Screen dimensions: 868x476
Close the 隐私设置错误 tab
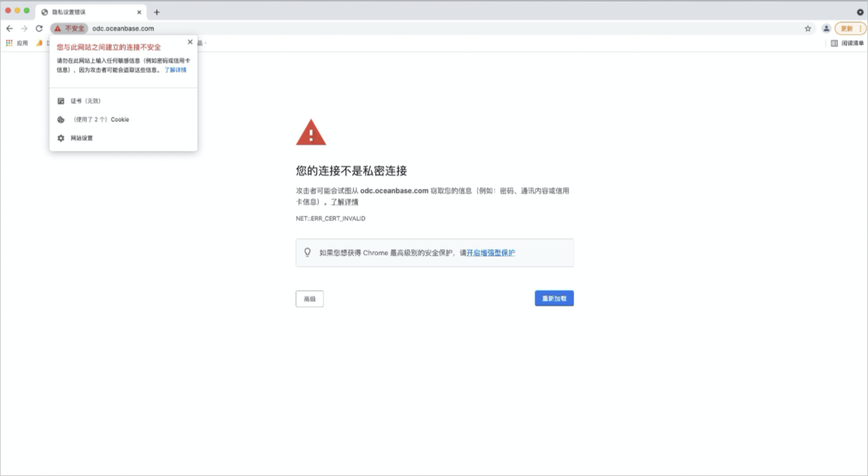tap(139, 12)
